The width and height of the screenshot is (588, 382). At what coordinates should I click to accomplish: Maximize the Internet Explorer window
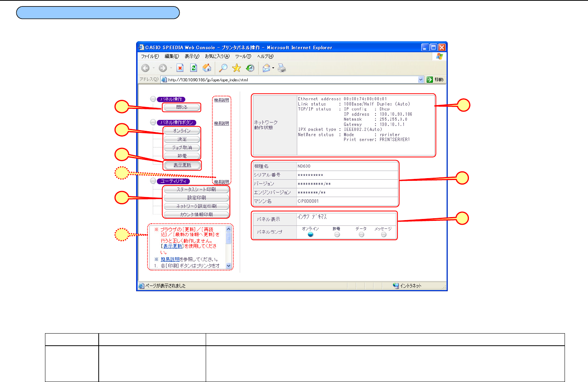click(434, 47)
